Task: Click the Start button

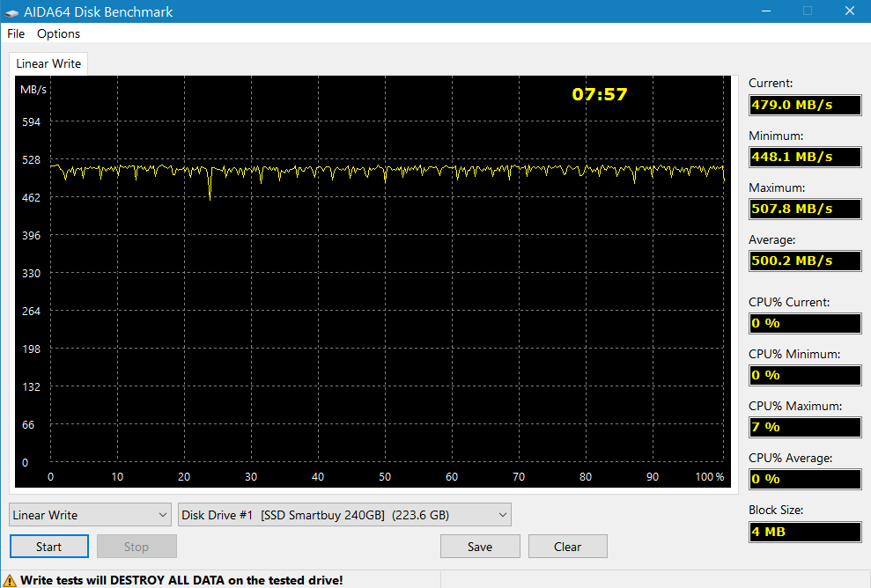Action: (49, 547)
